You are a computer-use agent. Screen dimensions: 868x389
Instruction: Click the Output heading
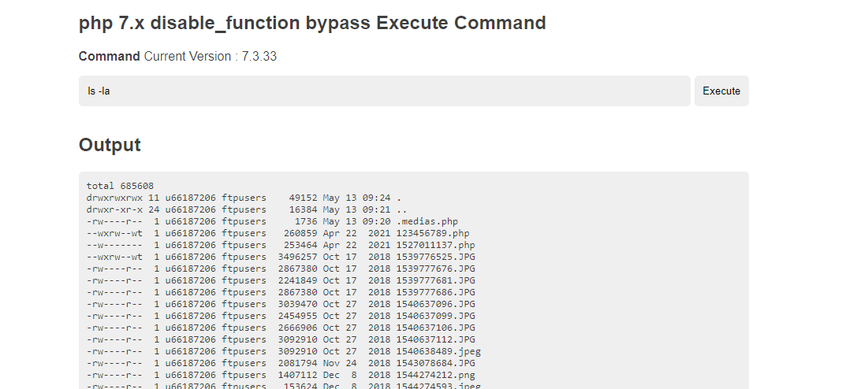point(110,145)
